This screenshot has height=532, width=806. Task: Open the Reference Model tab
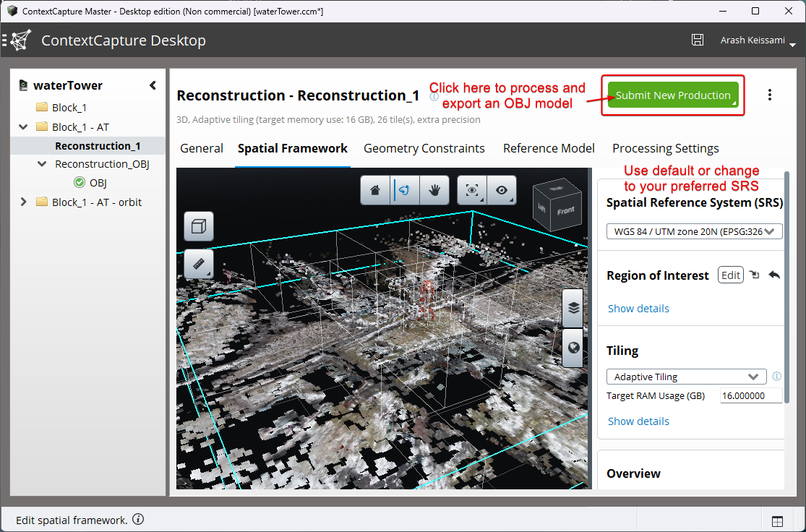[x=549, y=149]
